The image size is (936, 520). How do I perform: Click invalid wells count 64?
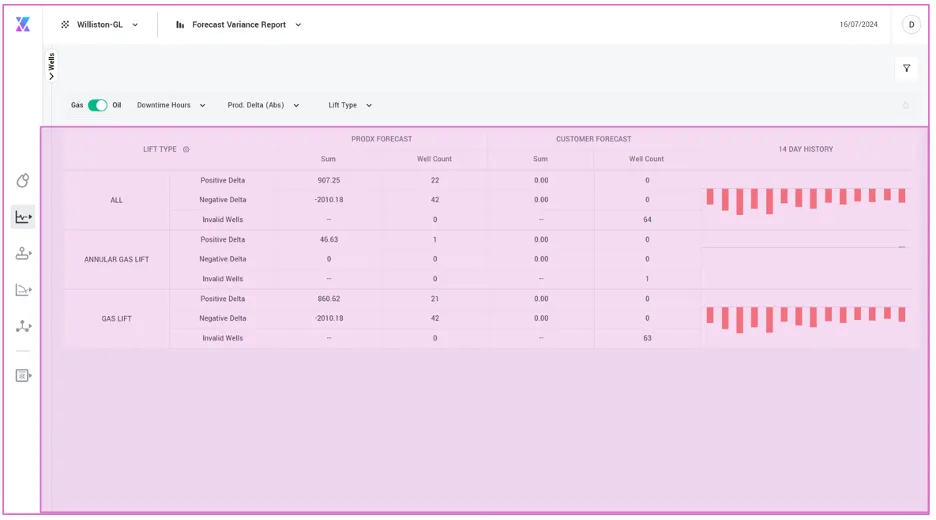[x=647, y=220]
